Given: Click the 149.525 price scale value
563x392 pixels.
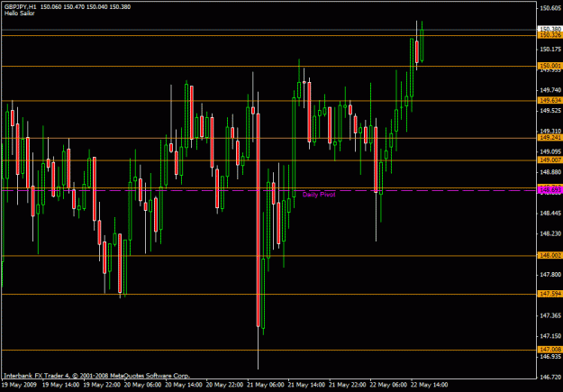Looking at the screenshot, I should pos(550,110).
